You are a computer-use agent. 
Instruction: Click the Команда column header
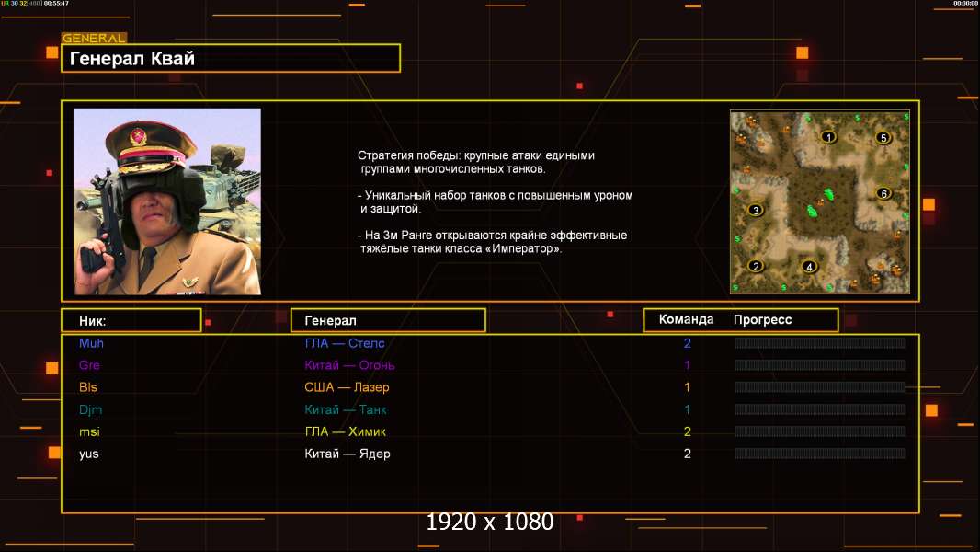coord(686,320)
